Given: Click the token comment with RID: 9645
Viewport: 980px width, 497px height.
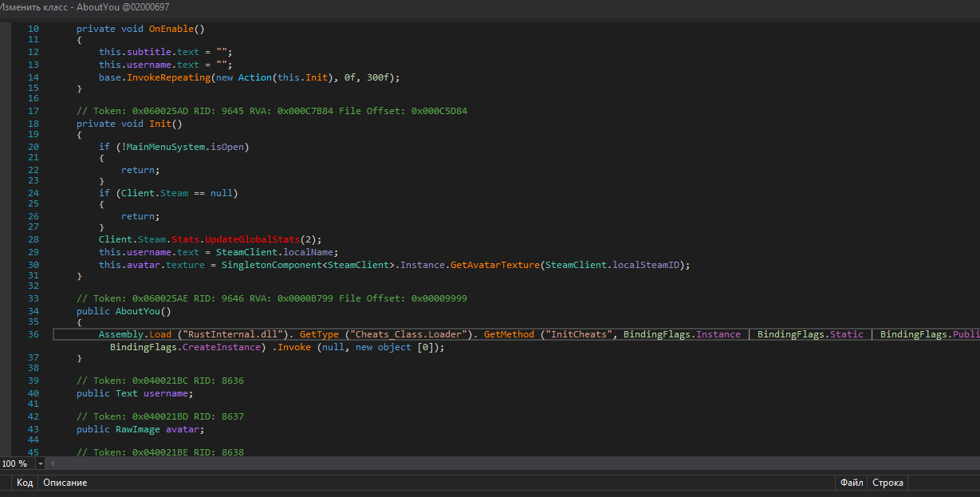Looking at the screenshot, I should (272, 111).
